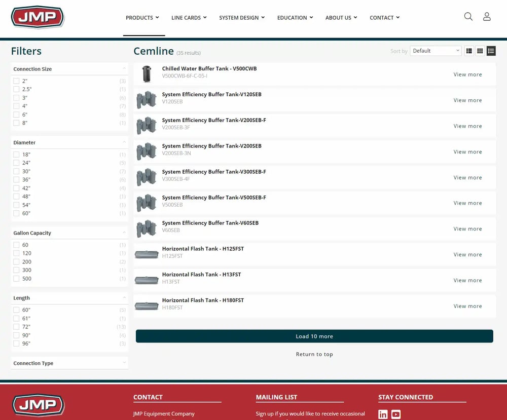This screenshot has height=420, width=507.
Task: Switch to compact list view icon
Action: tap(469, 51)
